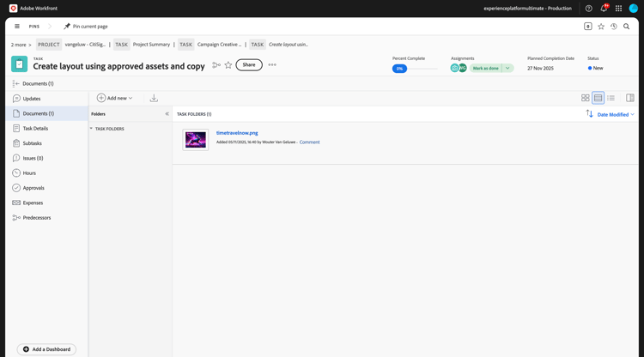
Task: Click Mark as done
Action: tap(485, 68)
